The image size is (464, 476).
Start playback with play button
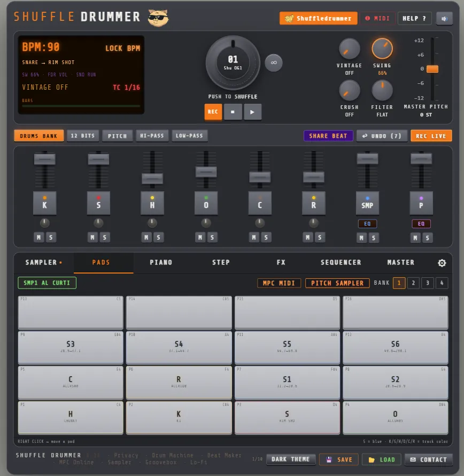(252, 112)
